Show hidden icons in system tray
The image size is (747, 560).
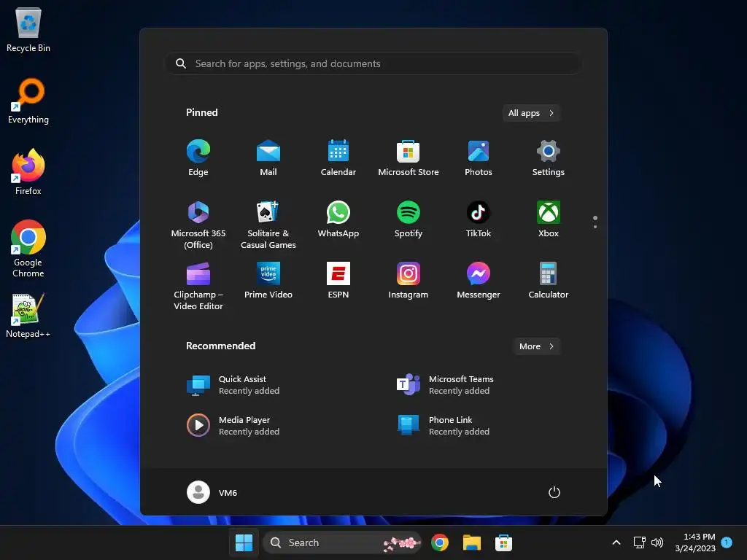616,542
